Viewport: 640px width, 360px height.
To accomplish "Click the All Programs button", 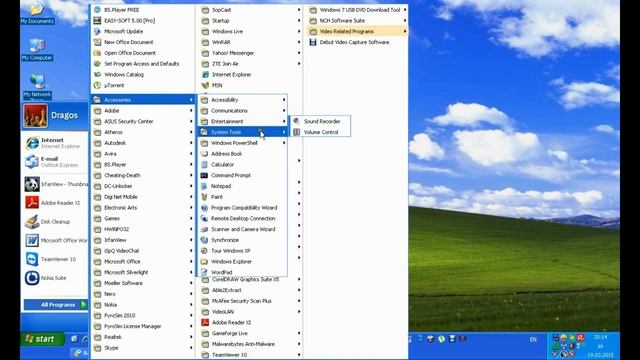I will (56, 304).
